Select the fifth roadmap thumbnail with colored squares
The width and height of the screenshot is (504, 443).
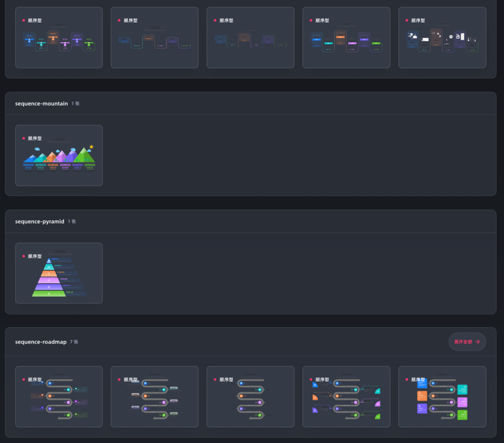[442, 396]
